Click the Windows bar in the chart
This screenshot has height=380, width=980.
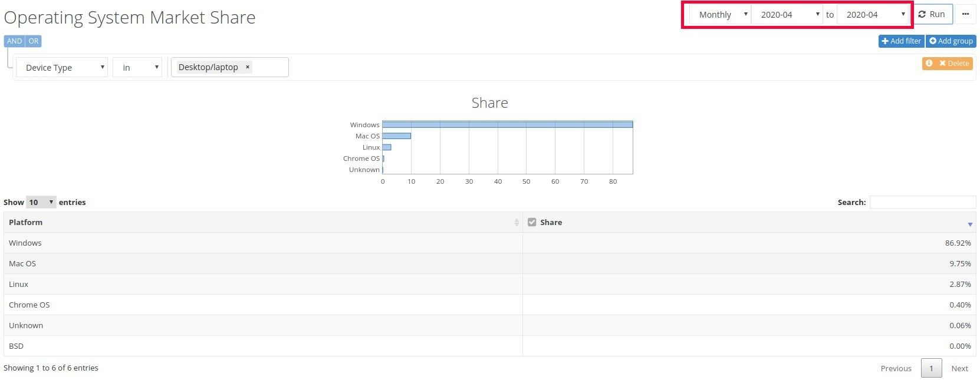click(x=507, y=124)
